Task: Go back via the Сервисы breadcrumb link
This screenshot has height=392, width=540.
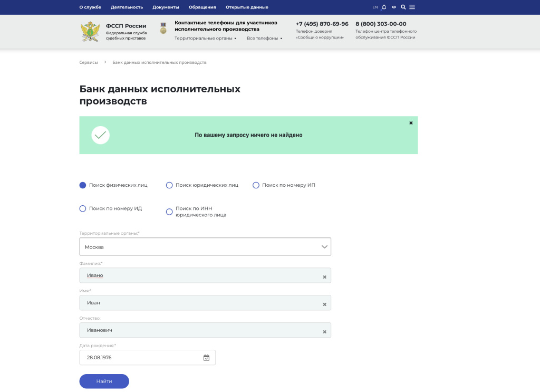Action: [x=88, y=62]
